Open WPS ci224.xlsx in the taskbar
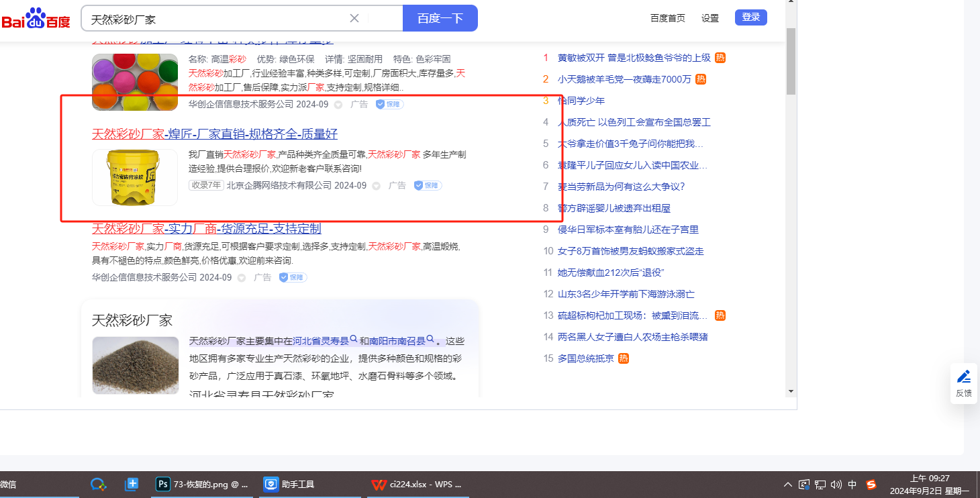Screen dimensions: 980x498 pyautogui.click(x=417, y=484)
